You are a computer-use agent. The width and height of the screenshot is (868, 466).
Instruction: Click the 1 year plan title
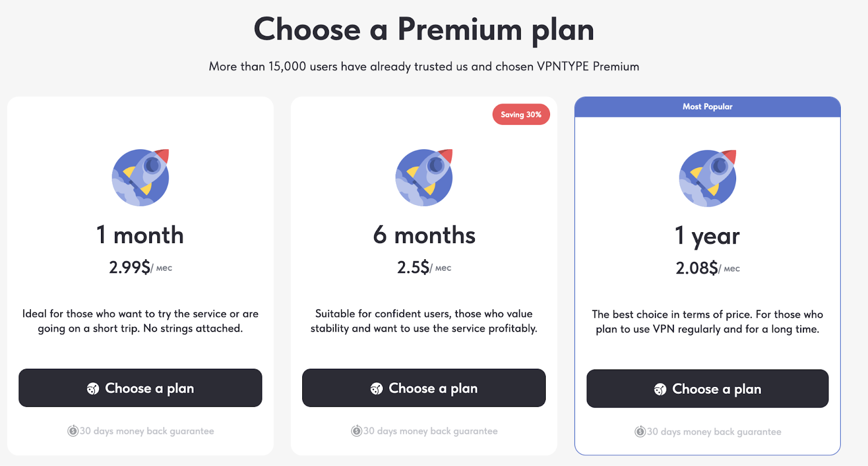[707, 236]
